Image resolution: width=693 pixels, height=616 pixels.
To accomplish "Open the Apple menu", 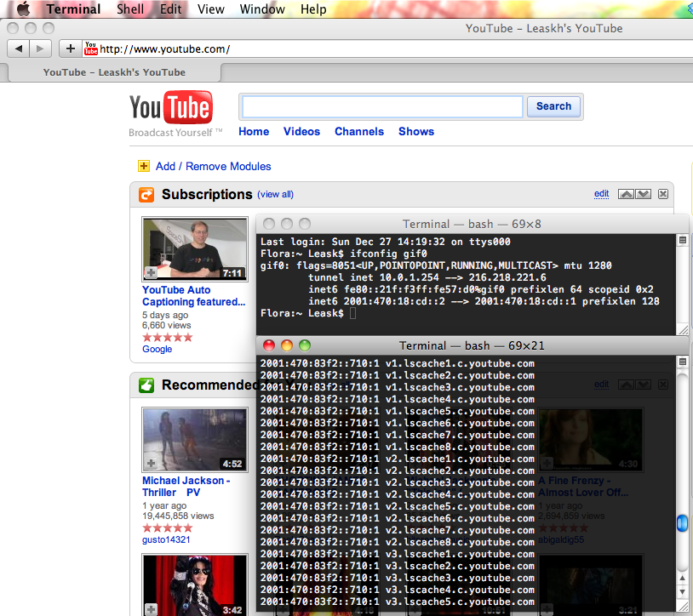I will (x=23, y=9).
